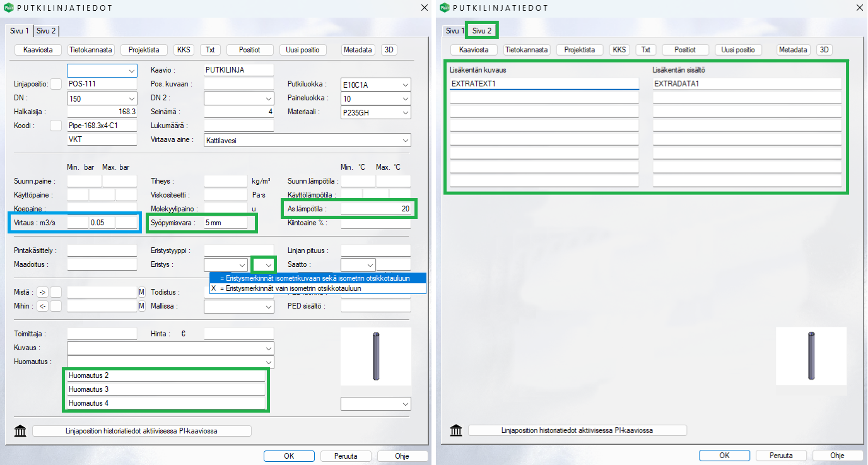This screenshot has width=868, height=465.
Task: Open the dropdown below the pipe preview image
Action: point(375,403)
